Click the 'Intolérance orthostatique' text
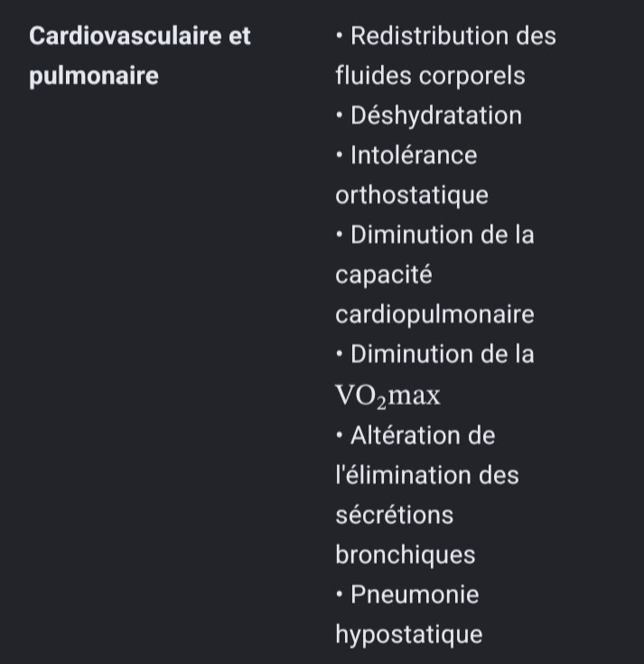The image size is (644, 664). click(412, 175)
